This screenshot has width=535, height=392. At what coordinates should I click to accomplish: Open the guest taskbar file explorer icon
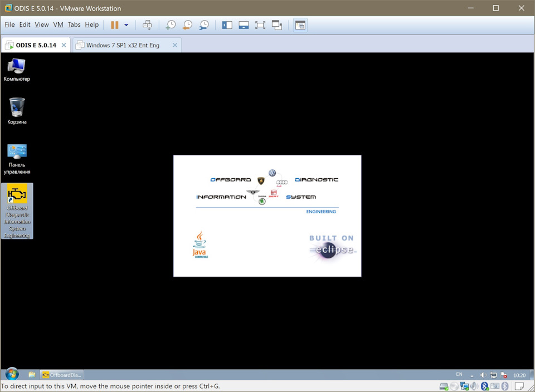point(32,375)
